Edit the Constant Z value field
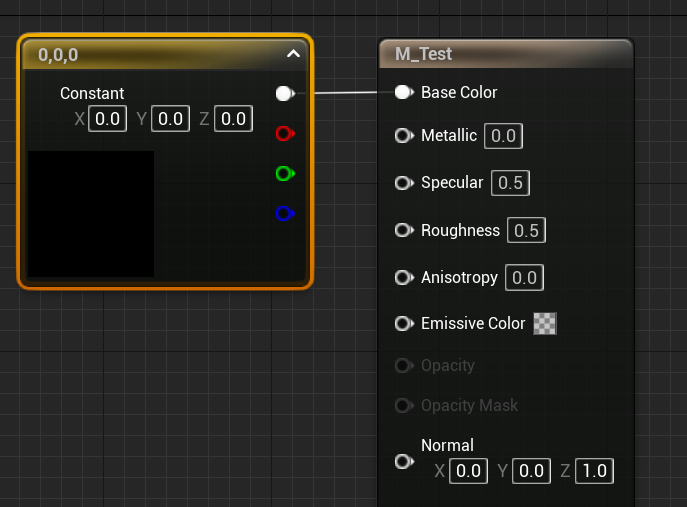 click(234, 118)
